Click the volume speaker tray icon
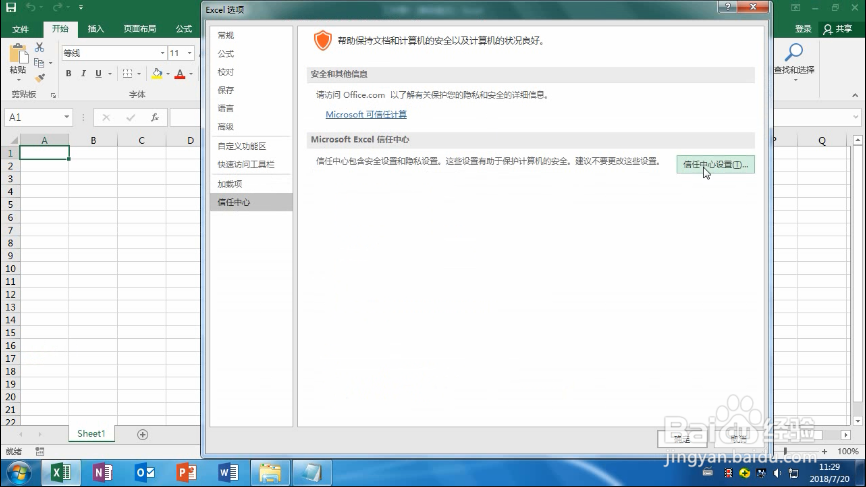866x487 pixels. 778,473
